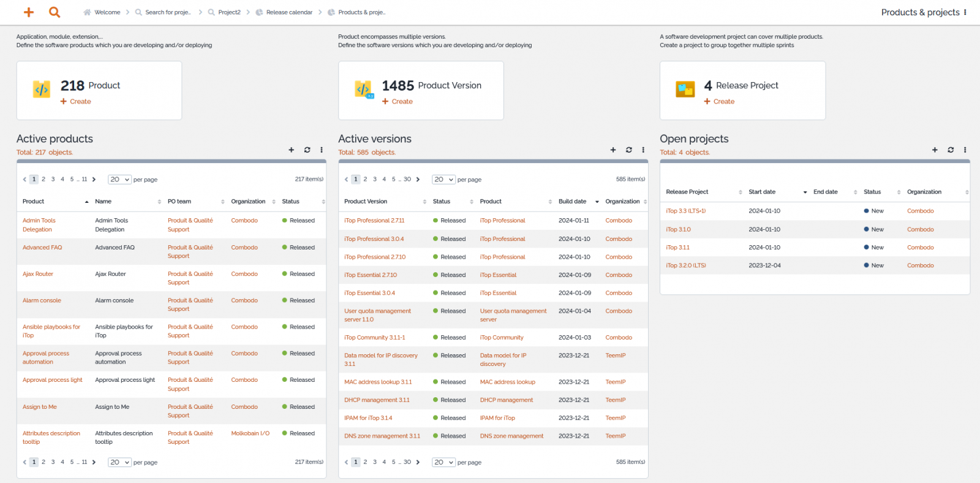The width and height of the screenshot is (980, 483).
Task: Open Release calendar breadcrumb
Action: [284, 12]
